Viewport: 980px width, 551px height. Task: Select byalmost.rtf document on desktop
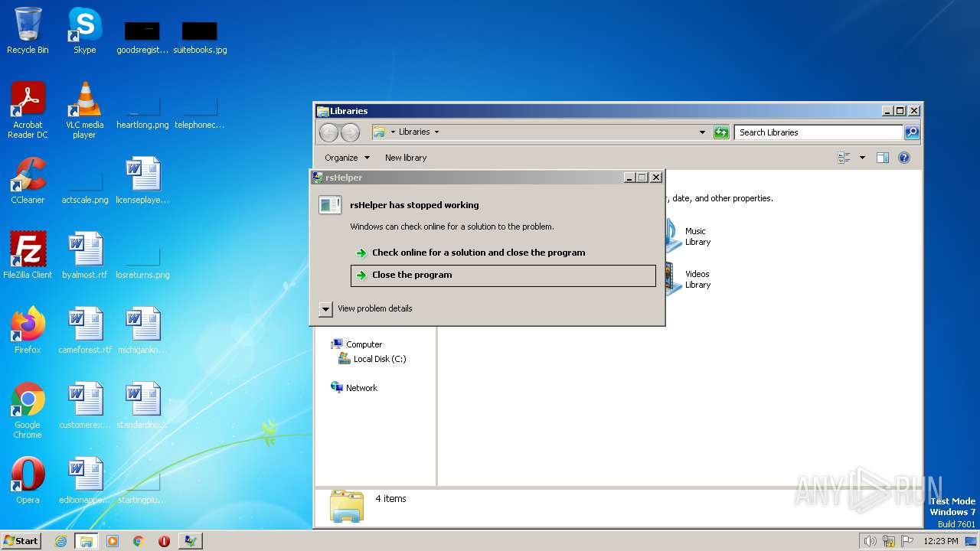(x=85, y=256)
